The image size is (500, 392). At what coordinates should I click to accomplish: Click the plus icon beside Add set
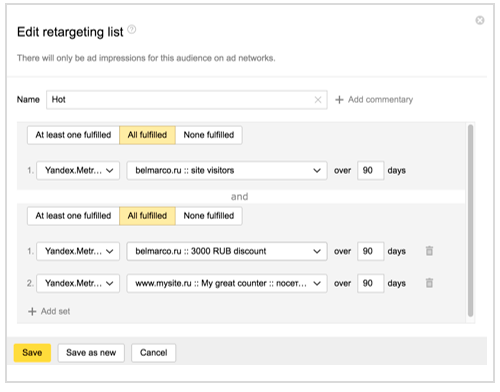coord(32,311)
